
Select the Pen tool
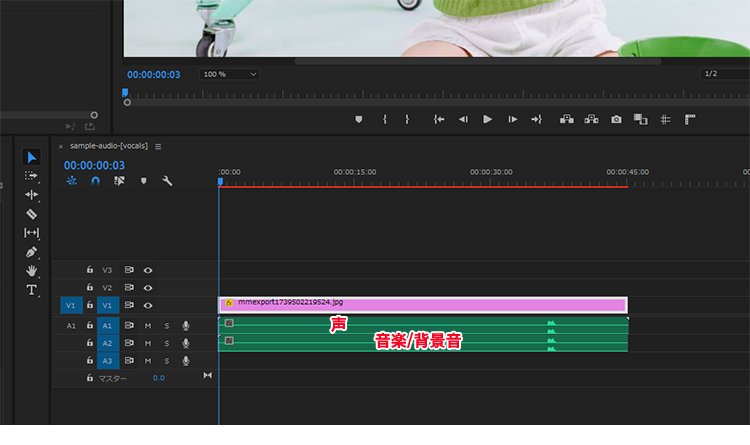click(31, 252)
